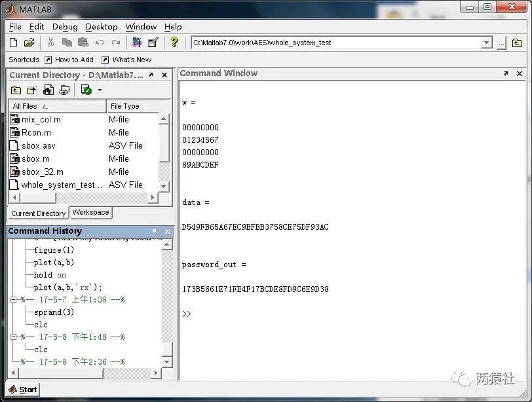Click the Redo toolbar icon
Screen dimensions: 532x402
116,43
